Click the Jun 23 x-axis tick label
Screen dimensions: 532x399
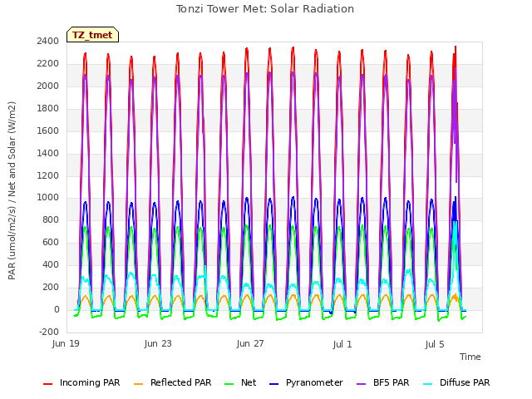[x=158, y=343]
